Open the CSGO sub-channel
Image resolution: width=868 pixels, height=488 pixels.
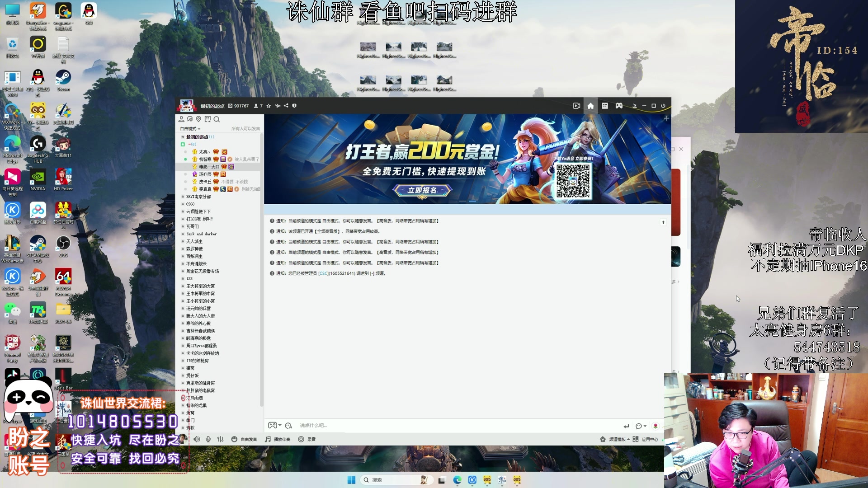[190, 204]
